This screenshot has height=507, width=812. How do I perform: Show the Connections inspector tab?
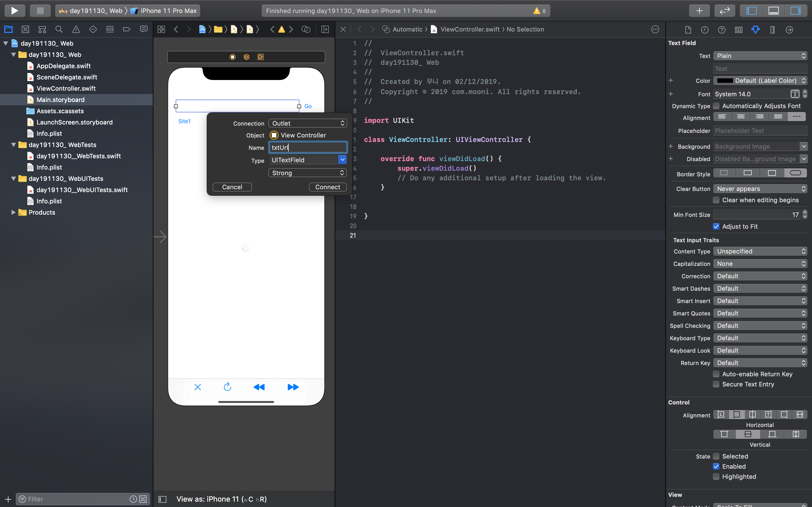coord(789,30)
